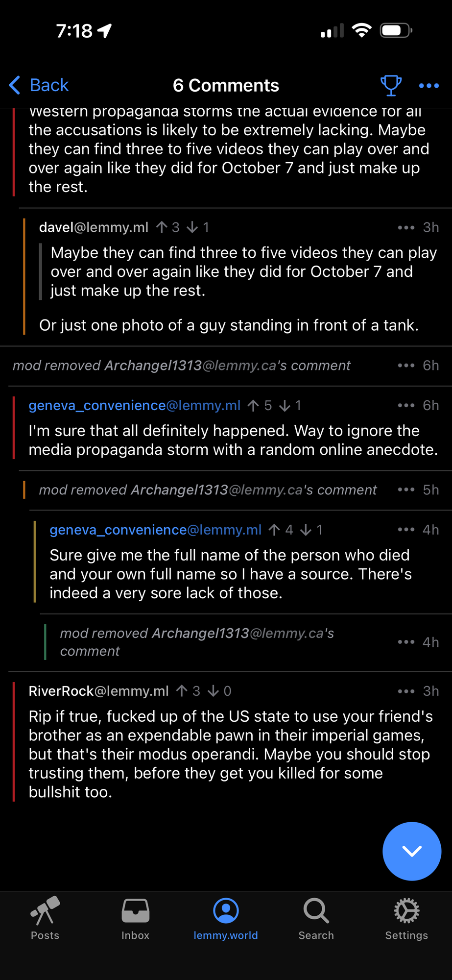Open the Inbox tab
452x980 pixels.
[x=135, y=919]
